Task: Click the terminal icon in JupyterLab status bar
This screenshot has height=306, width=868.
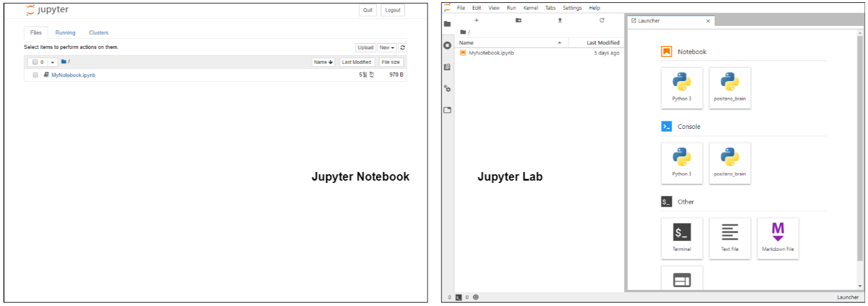Action: (x=459, y=297)
